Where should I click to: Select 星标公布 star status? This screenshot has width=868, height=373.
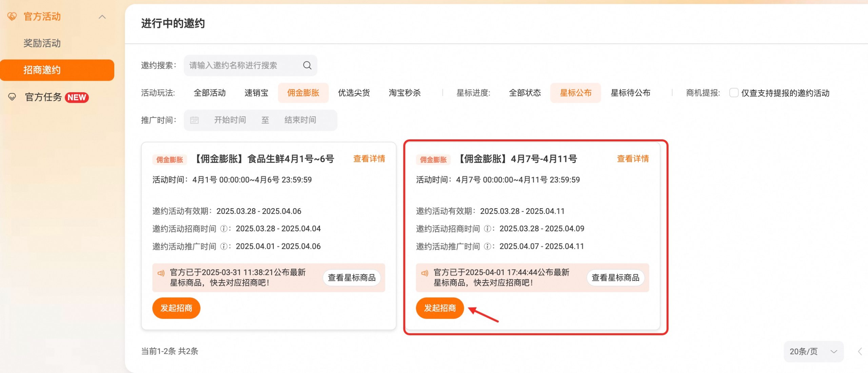pos(575,93)
